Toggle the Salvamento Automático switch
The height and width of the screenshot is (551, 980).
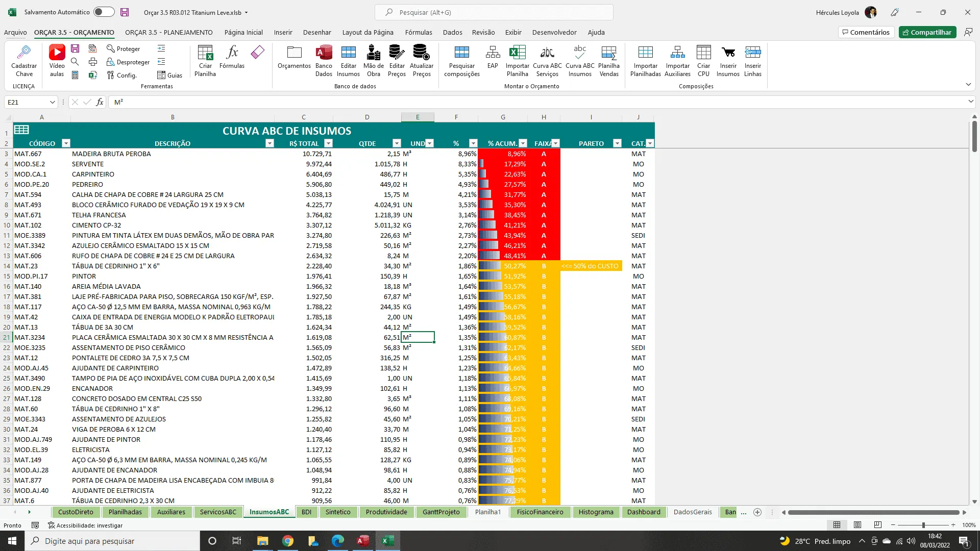(x=104, y=12)
